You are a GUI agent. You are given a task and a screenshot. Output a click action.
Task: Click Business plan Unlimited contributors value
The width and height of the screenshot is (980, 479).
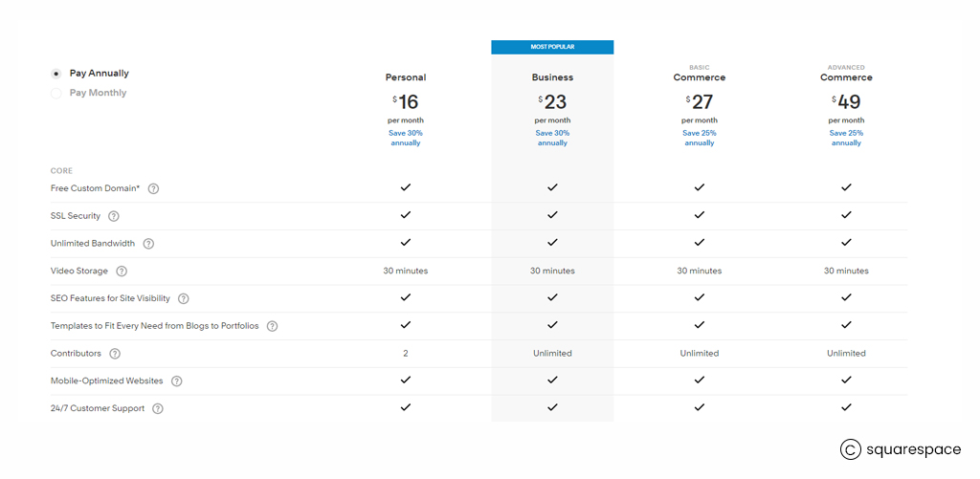point(552,354)
